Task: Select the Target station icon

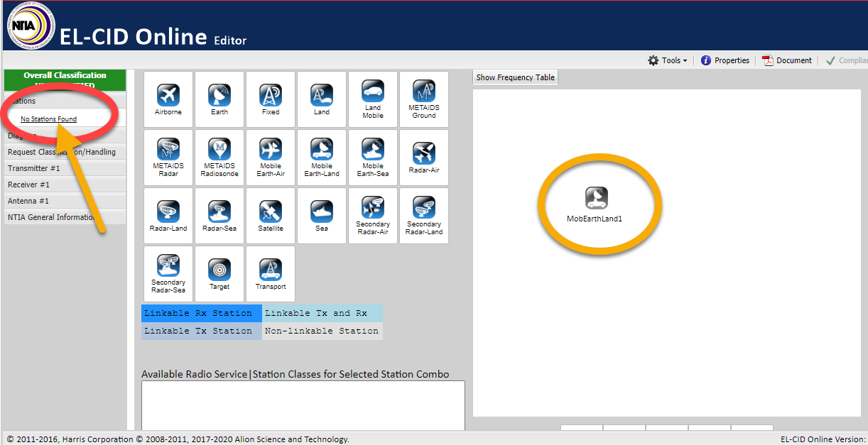Action: coord(219,274)
